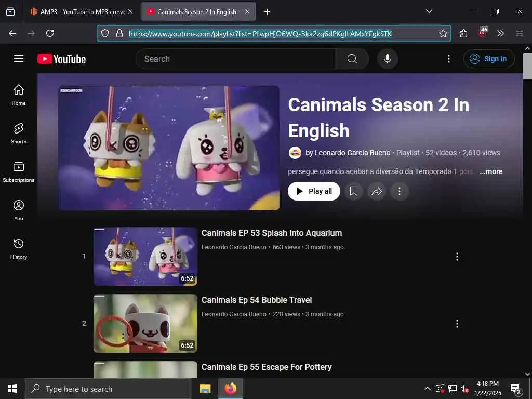The height and width of the screenshot is (399, 532).
Task: Click channel name under Bubble Travel
Action: (x=234, y=314)
